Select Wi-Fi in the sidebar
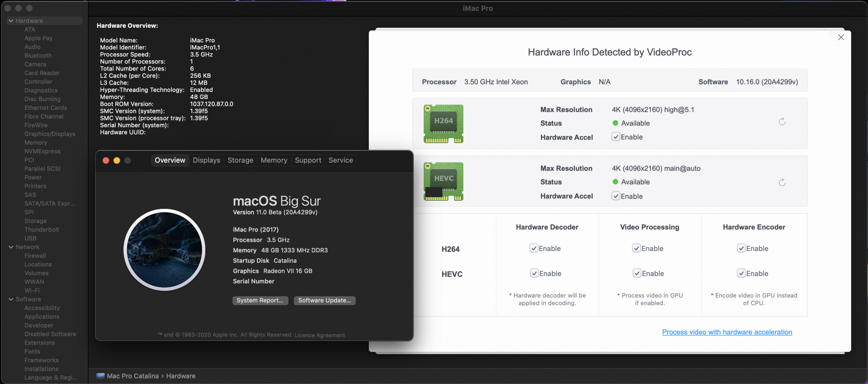Image resolution: width=868 pixels, height=384 pixels. [32, 291]
